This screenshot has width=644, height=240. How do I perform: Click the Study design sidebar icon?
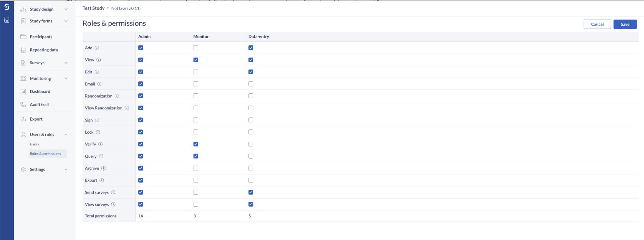(x=23, y=9)
